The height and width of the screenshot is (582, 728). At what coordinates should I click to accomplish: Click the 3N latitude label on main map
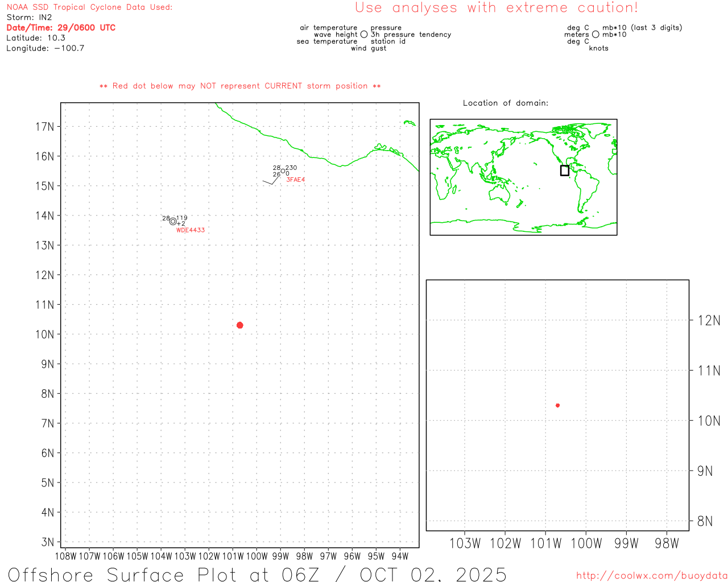click(48, 542)
